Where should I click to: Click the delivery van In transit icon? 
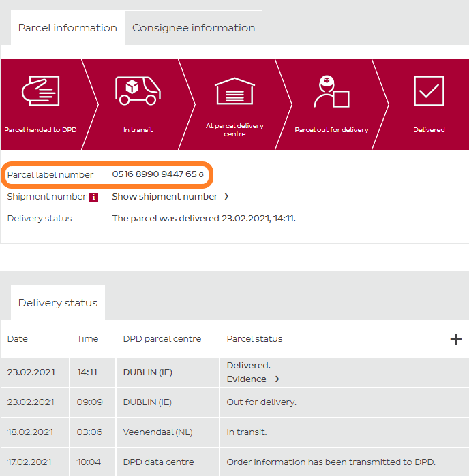[x=138, y=91]
